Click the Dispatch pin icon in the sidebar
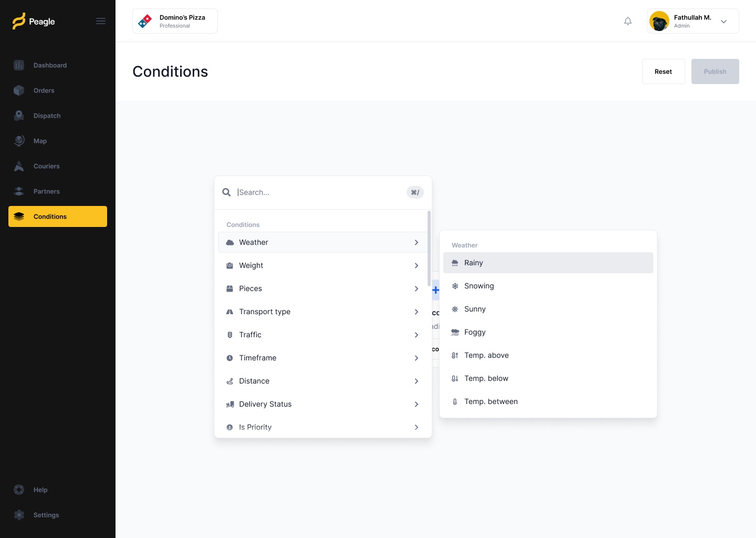 [x=19, y=116]
